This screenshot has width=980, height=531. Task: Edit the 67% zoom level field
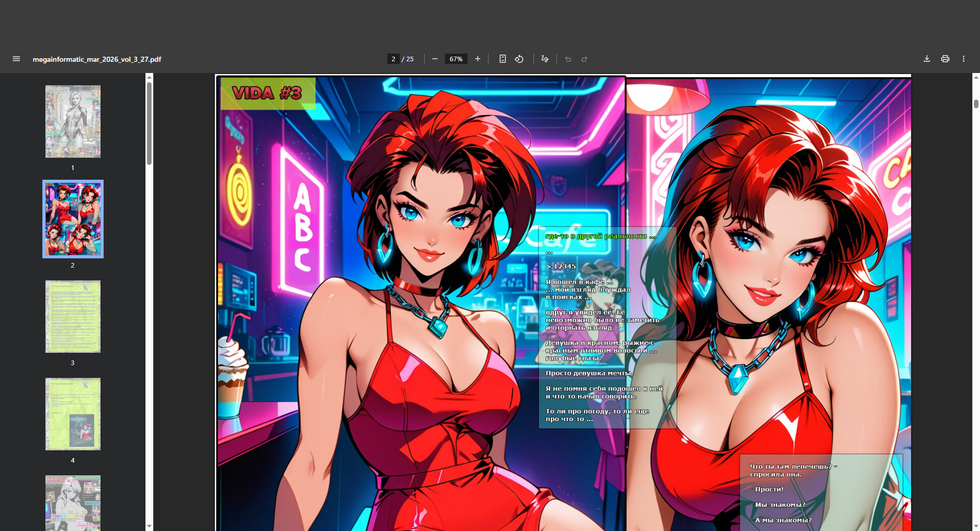456,59
